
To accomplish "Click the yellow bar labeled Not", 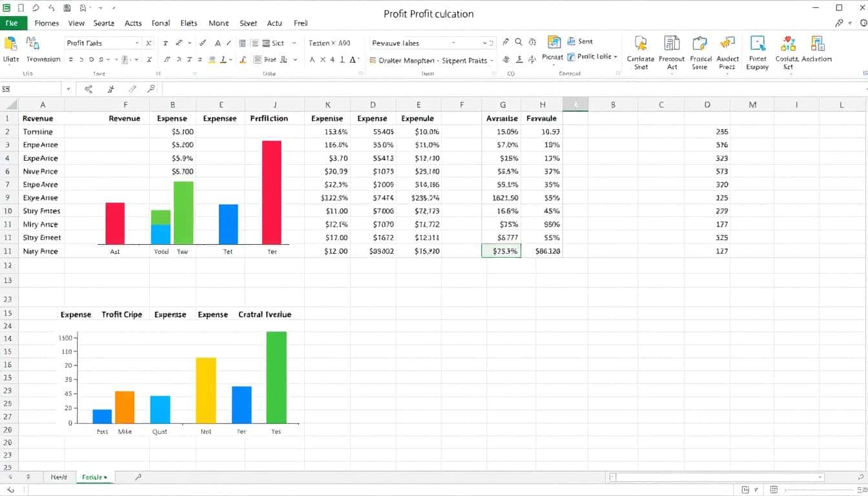I will (x=206, y=391).
